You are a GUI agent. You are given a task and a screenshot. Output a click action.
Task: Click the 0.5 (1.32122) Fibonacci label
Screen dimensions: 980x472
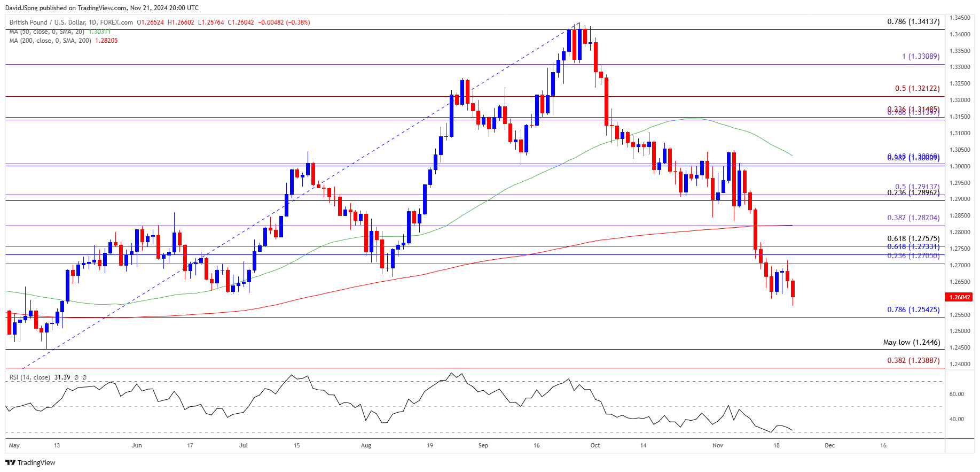(917, 89)
